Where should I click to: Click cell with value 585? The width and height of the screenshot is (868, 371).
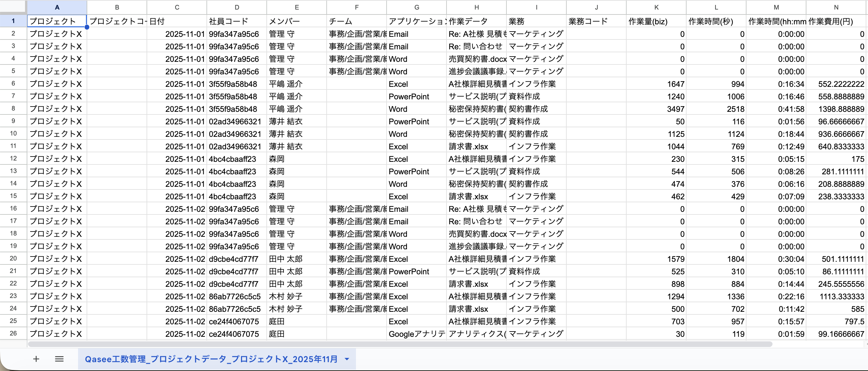(836, 309)
